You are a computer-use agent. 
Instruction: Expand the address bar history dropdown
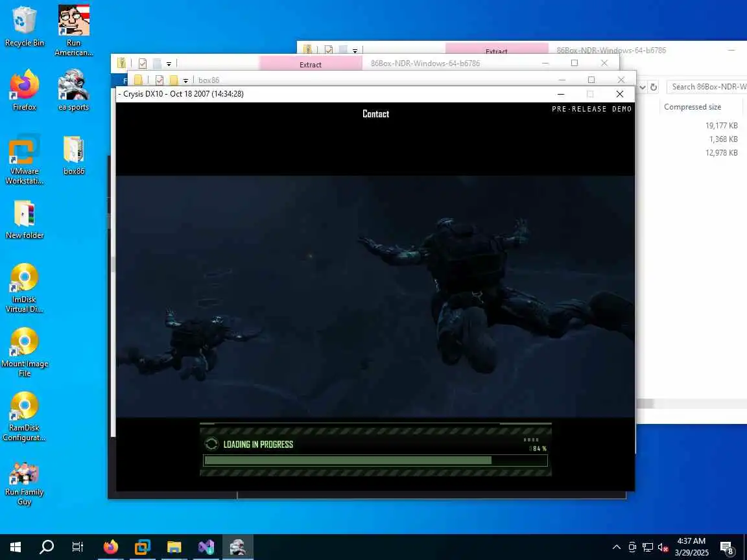point(642,87)
